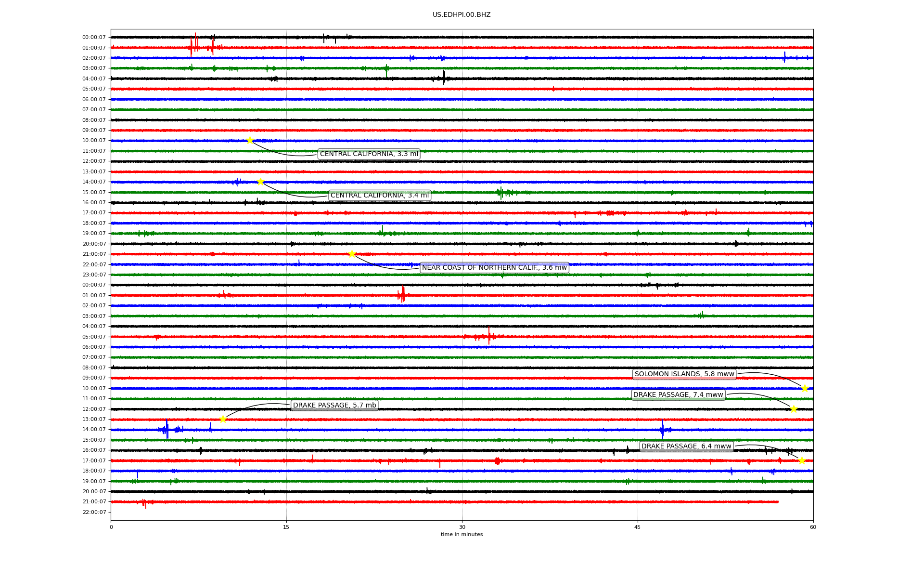Click the Drake Passage 5.7 mb star marker
Screen dimensions: 924x578
(x=223, y=419)
